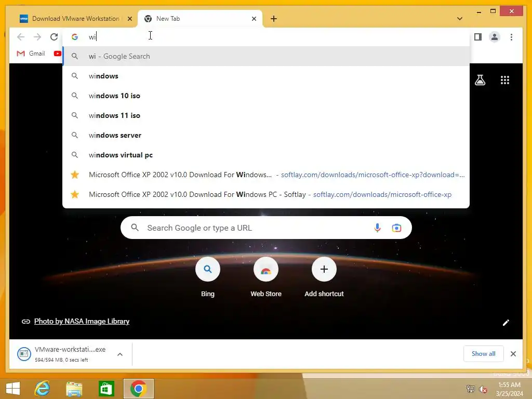Open the Chrome Labs flask icon
This screenshot has height=399, width=532.
(480, 80)
